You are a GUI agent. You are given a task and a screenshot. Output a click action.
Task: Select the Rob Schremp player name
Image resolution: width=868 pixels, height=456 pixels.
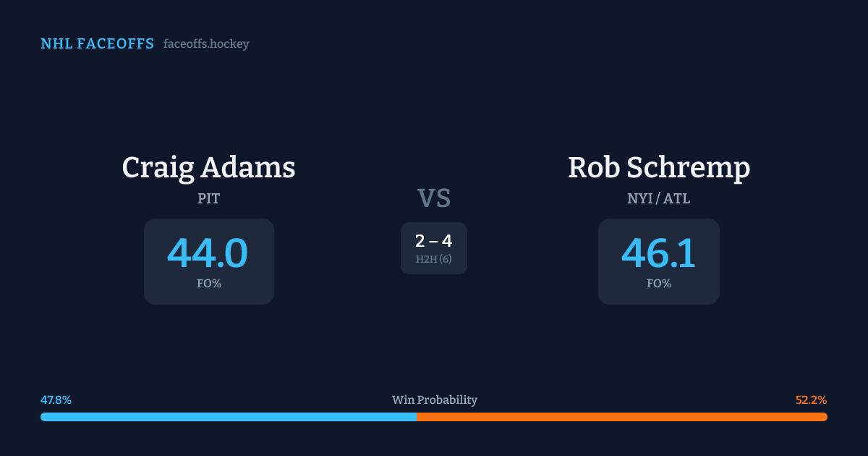[x=659, y=167]
